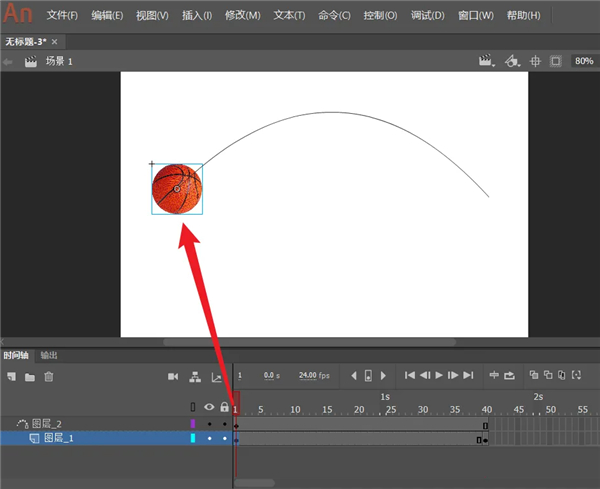The image size is (600, 489).
Task: Toggle the show/hide all layers eye
Action: (x=209, y=407)
